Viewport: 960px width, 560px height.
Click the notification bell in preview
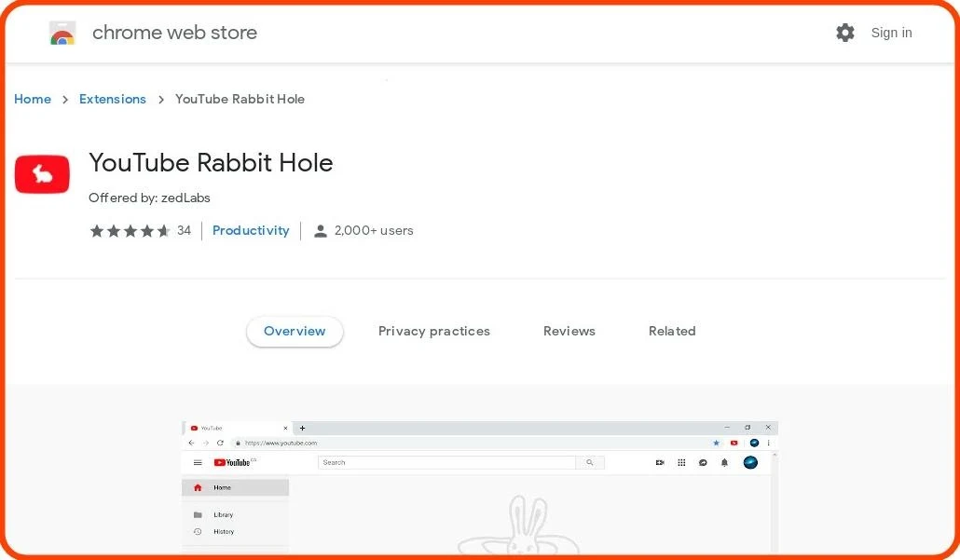(x=724, y=463)
